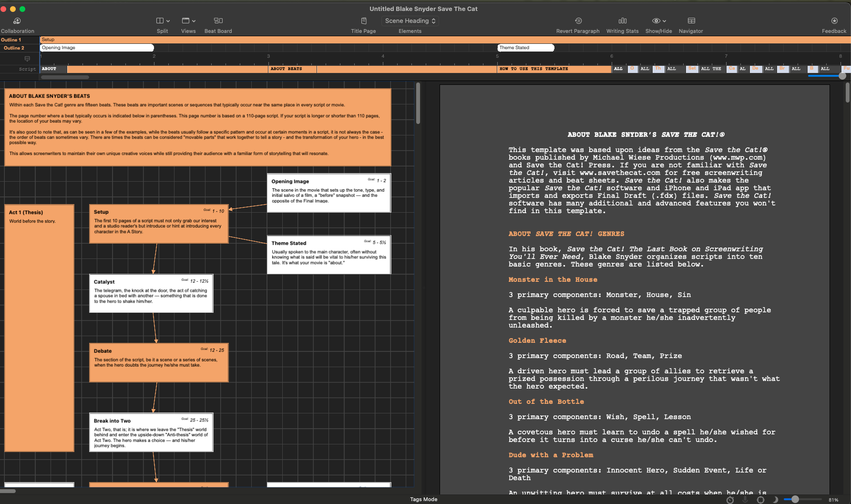Select the Theme Stated beat card
851x504 pixels.
329,255
